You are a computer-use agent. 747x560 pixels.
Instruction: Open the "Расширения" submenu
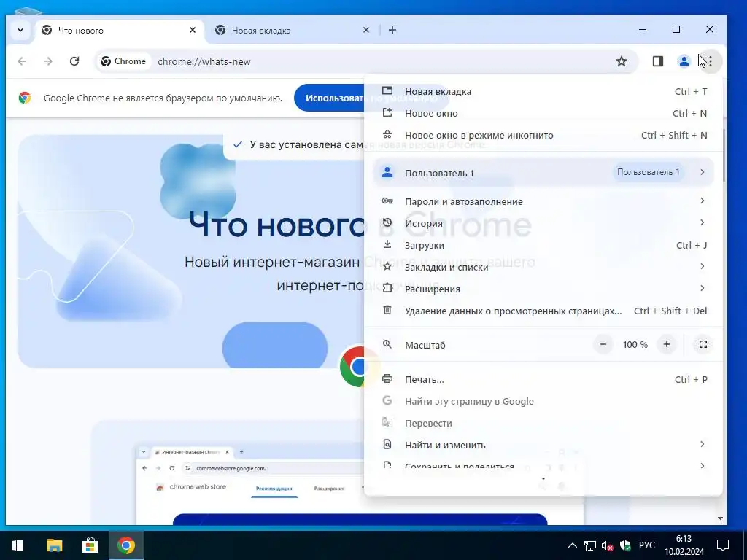(543, 289)
